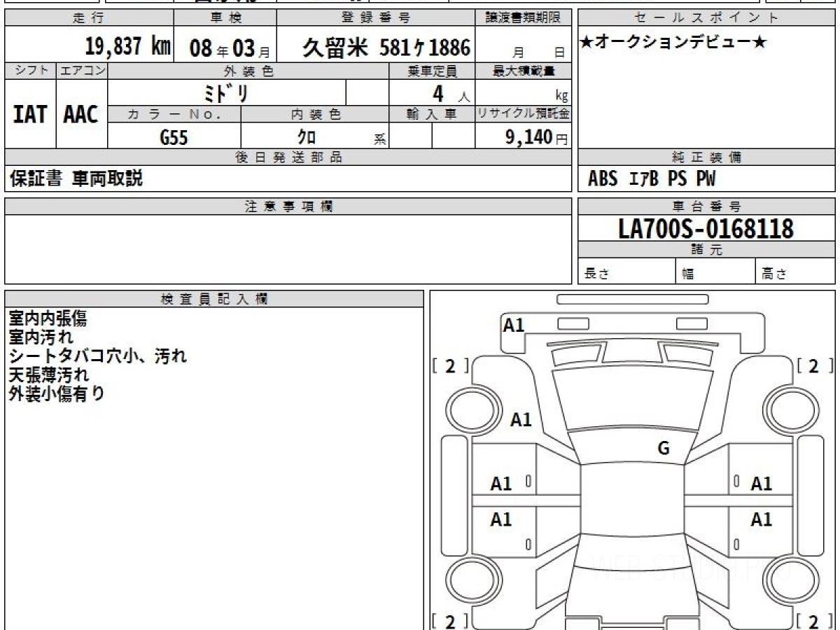The width and height of the screenshot is (840, 630).
Task: Select the exterior color ミドリ
Action: (x=227, y=92)
